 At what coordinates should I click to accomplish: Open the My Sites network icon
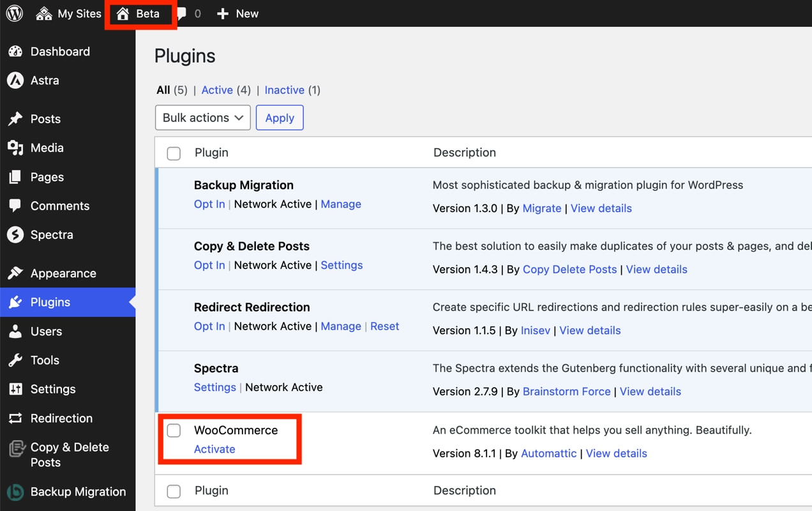pos(44,13)
